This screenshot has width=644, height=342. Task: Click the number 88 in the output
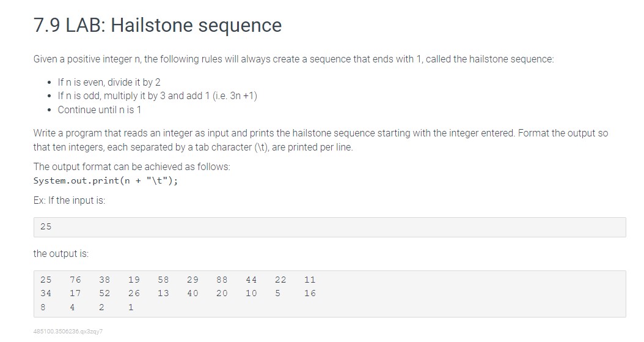(222, 280)
